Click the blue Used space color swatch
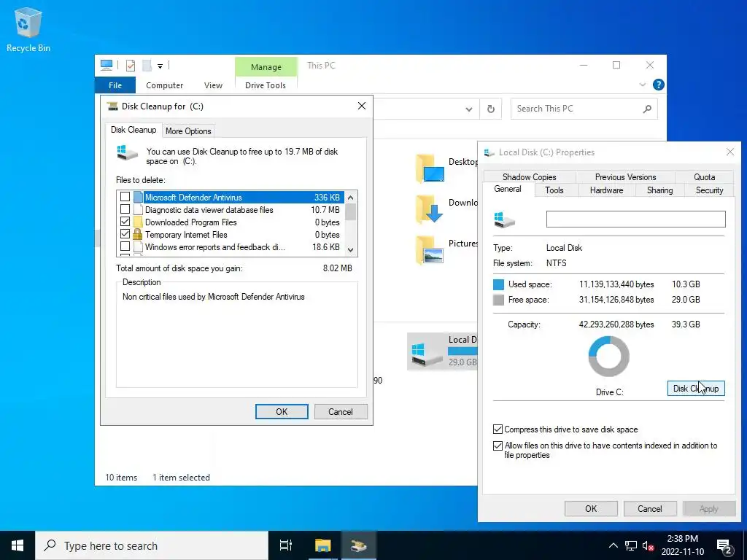 tap(498, 284)
